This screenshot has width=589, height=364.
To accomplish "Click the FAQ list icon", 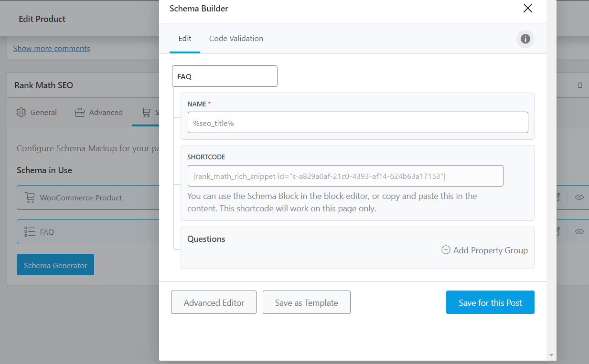I will (x=30, y=232).
